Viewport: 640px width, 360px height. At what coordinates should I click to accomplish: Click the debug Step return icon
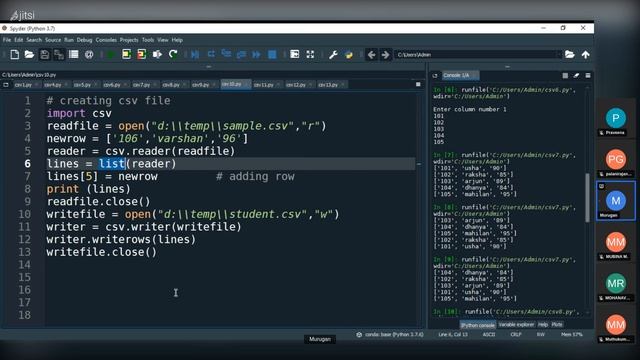(241, 54)
